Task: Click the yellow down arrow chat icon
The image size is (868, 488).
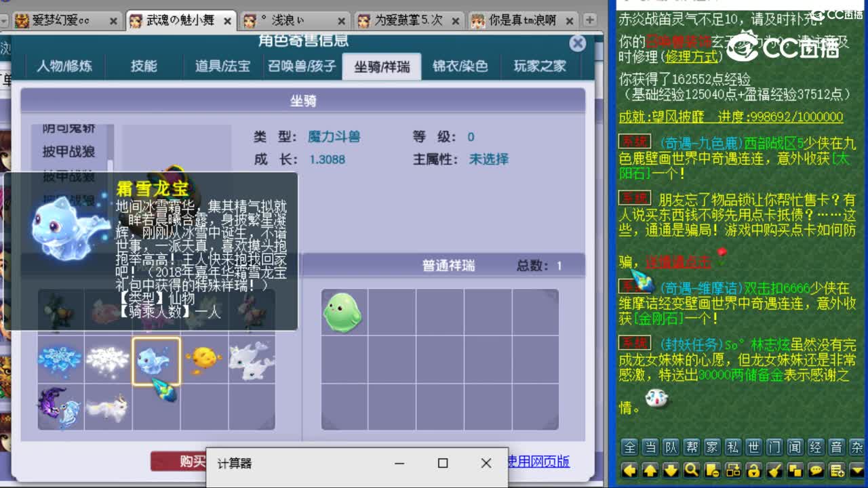Action: point(671,470)
